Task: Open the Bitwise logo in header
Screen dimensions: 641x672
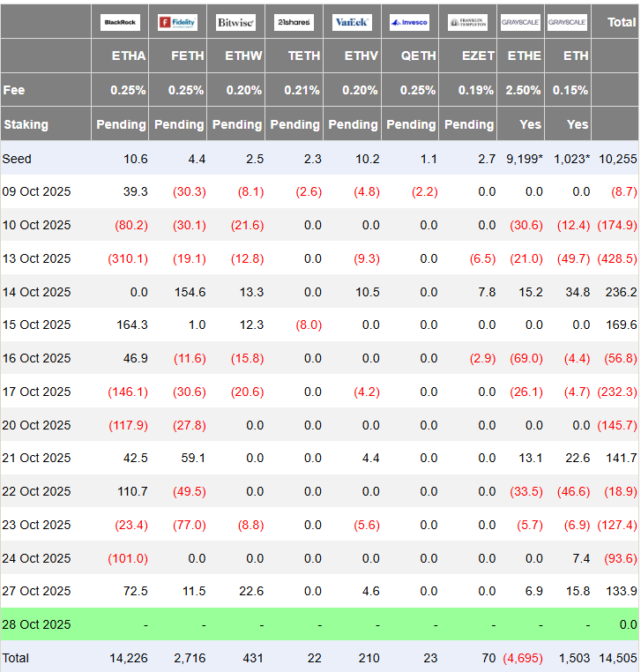Action: pos(235,22)
